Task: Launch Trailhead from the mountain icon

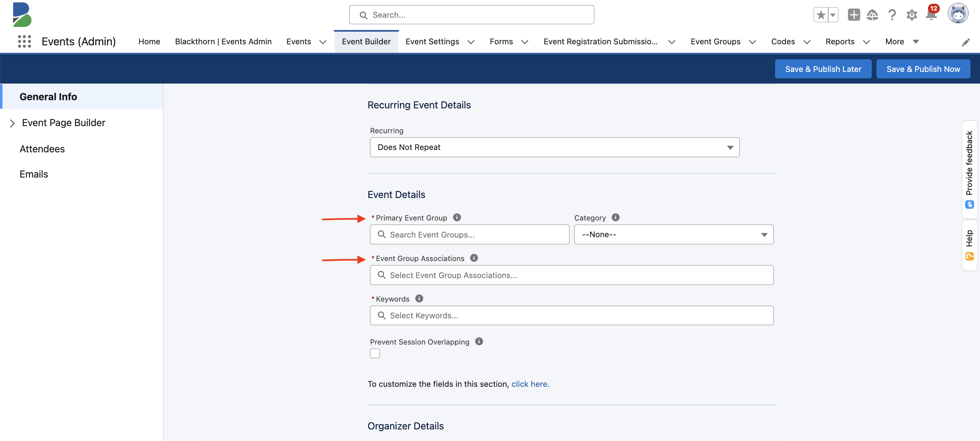Action: [873, 14]
